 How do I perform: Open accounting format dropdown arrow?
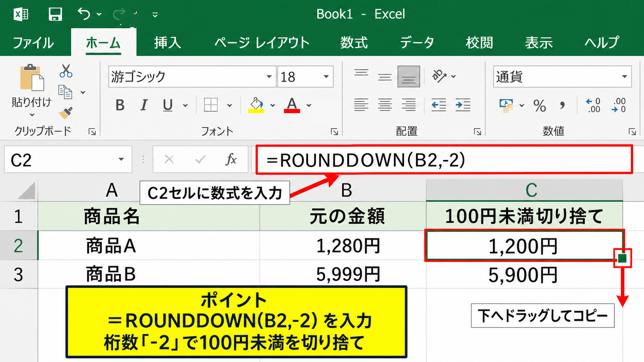pyautogui.click(x=522, y=105)
